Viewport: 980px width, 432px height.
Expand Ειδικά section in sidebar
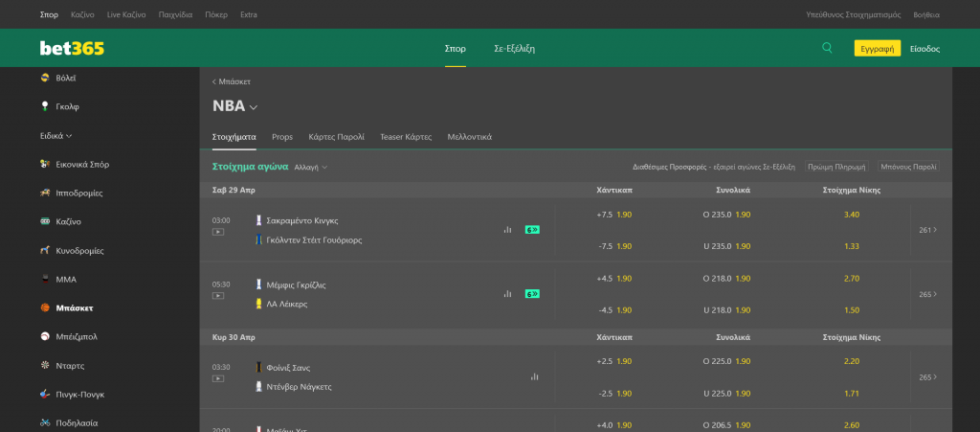[56, 136]
